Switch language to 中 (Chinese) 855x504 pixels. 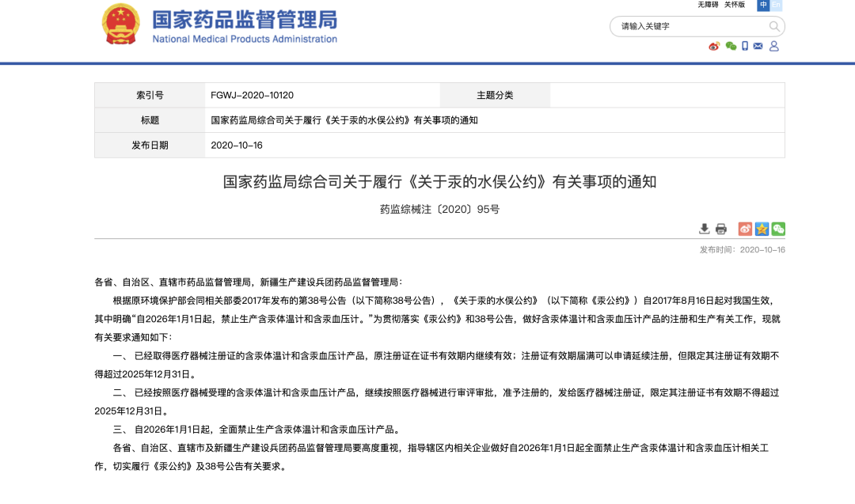(x=763, y=5)
